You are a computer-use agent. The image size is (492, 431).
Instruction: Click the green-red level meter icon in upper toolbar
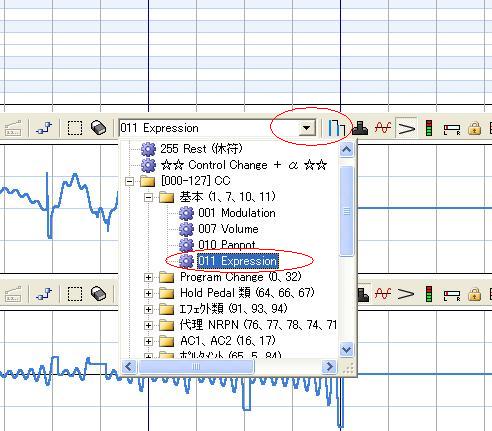(429, 128)
